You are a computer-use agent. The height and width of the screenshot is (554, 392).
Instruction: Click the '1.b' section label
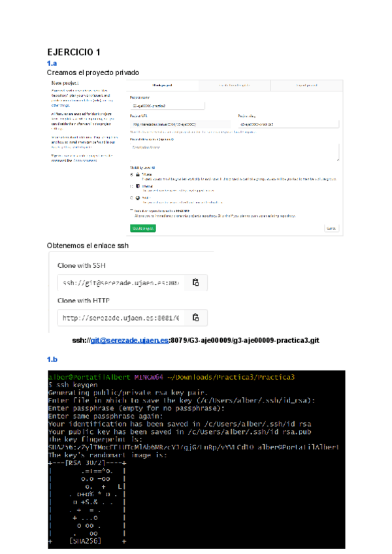(x=52, y=359)
